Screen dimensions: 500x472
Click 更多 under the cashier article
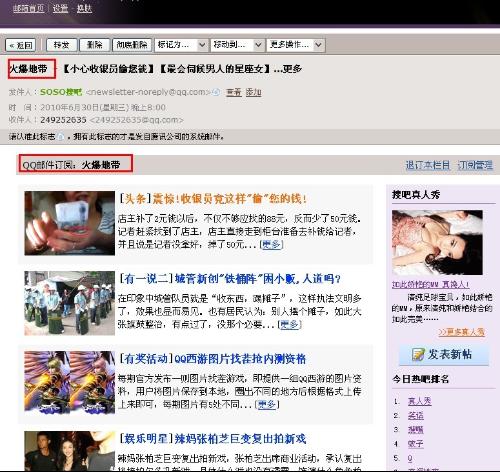(271, 244)
